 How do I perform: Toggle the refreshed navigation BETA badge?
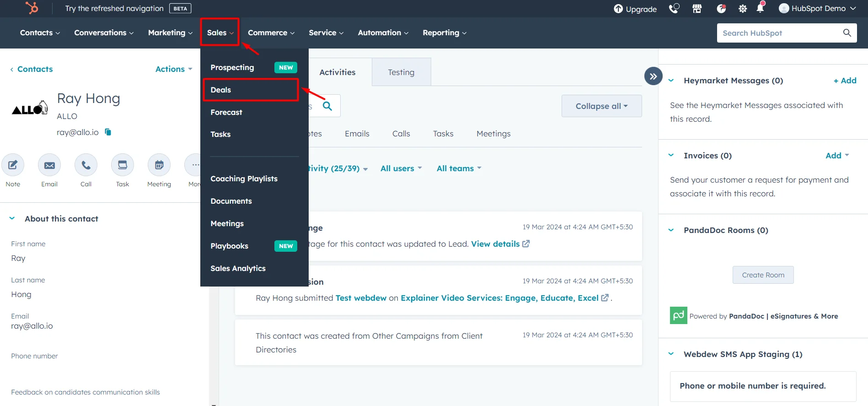pos(180,8)
